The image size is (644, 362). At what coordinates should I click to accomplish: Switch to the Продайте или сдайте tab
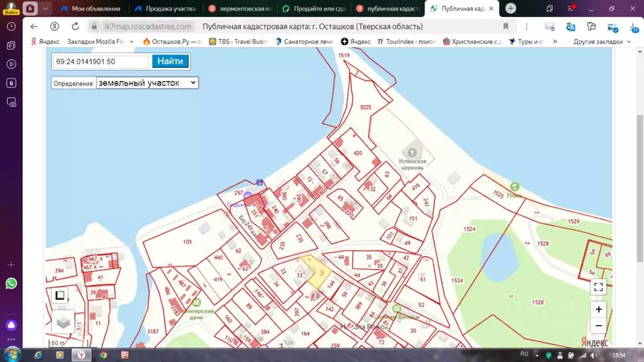point(314,8)
